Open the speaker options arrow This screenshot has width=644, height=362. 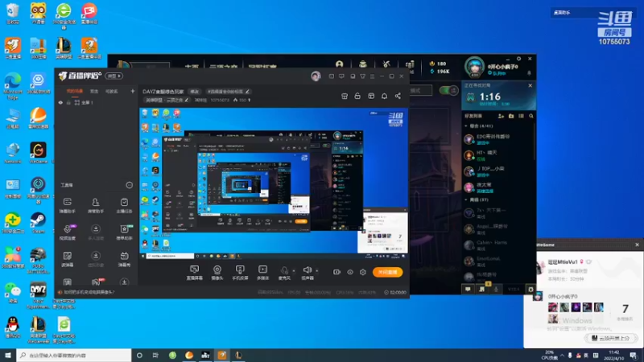coord(316,270)
